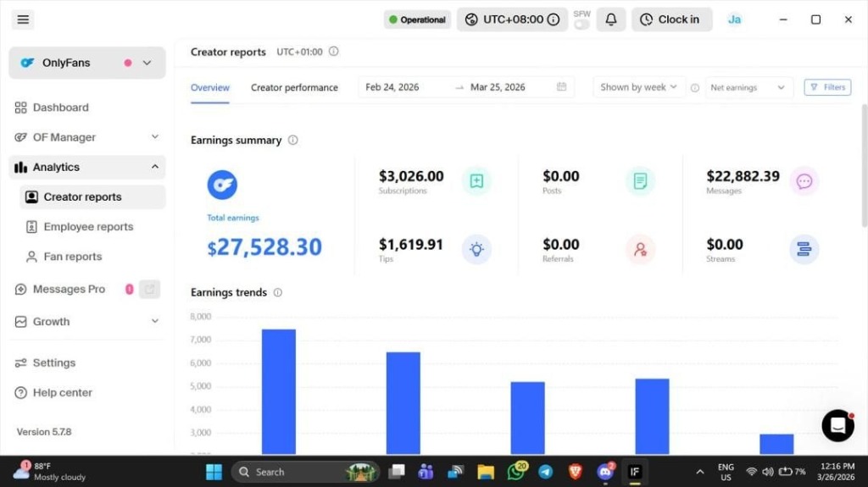Click the Messages chat-bubble icon
The width and height of the screenshot is (868, 487).
pyautogui.click(x=804, y=181)
